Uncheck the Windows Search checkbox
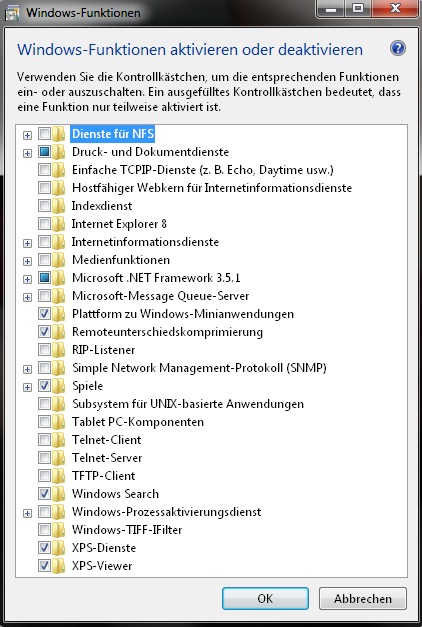The height and width of the screenshot is (627, 422). coord(44,493)
